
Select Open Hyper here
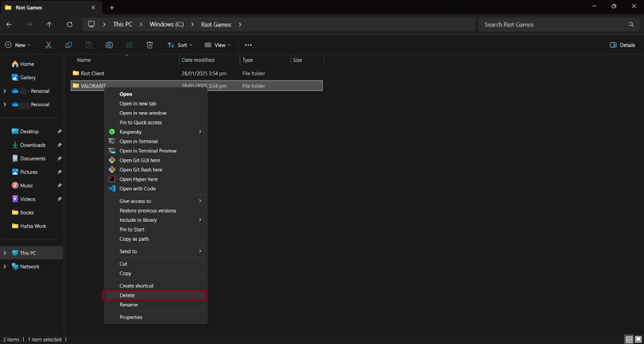click(x=156, y=179)
